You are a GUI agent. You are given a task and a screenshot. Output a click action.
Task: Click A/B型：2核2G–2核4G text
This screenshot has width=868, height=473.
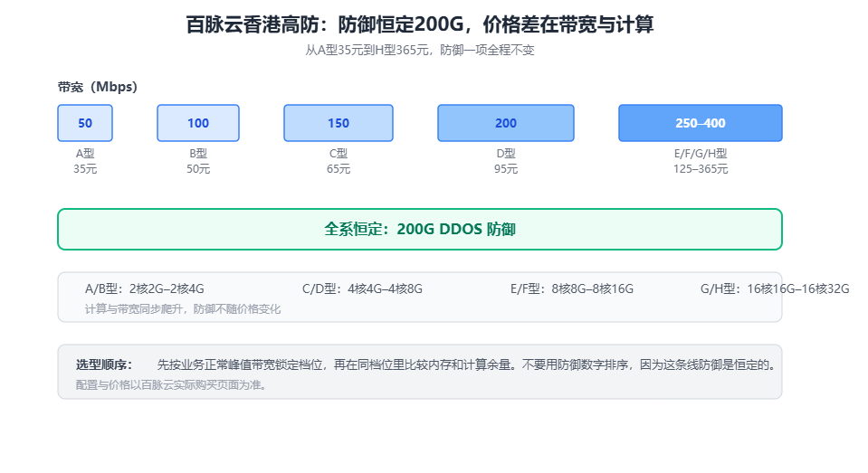[x=145, y=289]
